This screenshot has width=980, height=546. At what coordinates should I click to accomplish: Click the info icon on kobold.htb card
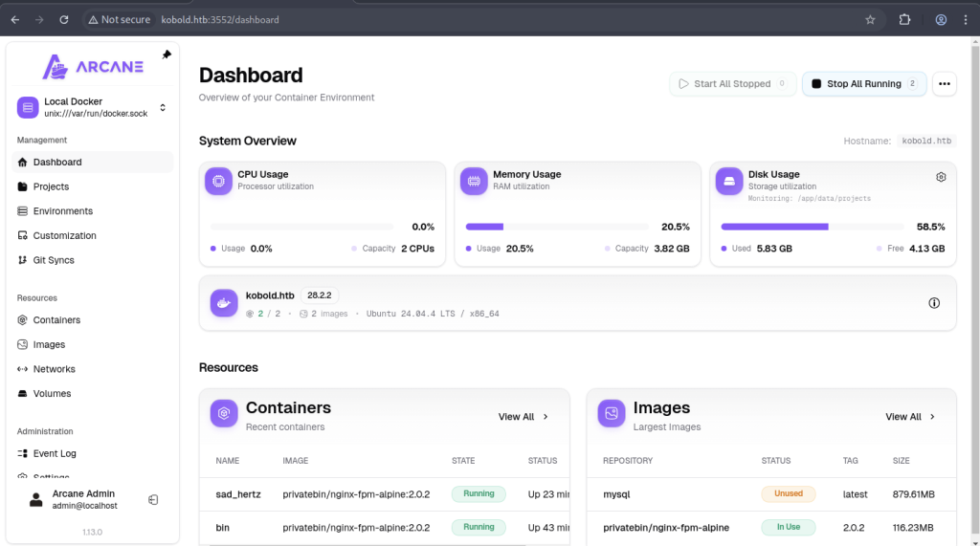(x=934, y=303)
